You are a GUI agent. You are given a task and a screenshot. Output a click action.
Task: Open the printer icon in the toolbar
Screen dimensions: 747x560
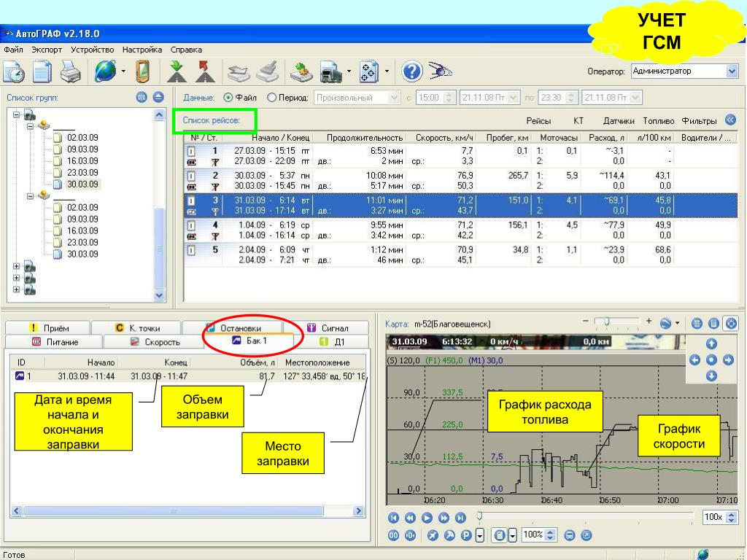pos(71,71)
